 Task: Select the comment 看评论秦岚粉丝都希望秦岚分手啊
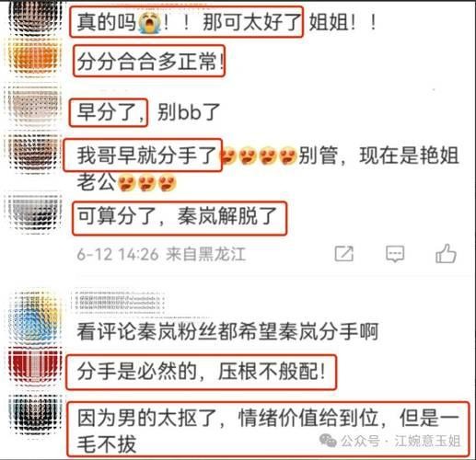click(227, 331)
